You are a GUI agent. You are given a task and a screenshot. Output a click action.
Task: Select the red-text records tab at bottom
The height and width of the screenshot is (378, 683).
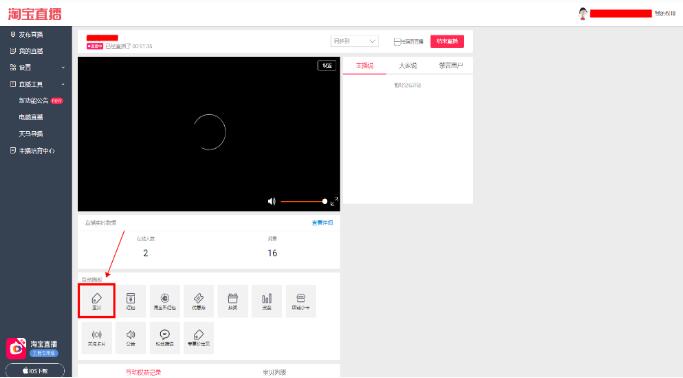143,372
